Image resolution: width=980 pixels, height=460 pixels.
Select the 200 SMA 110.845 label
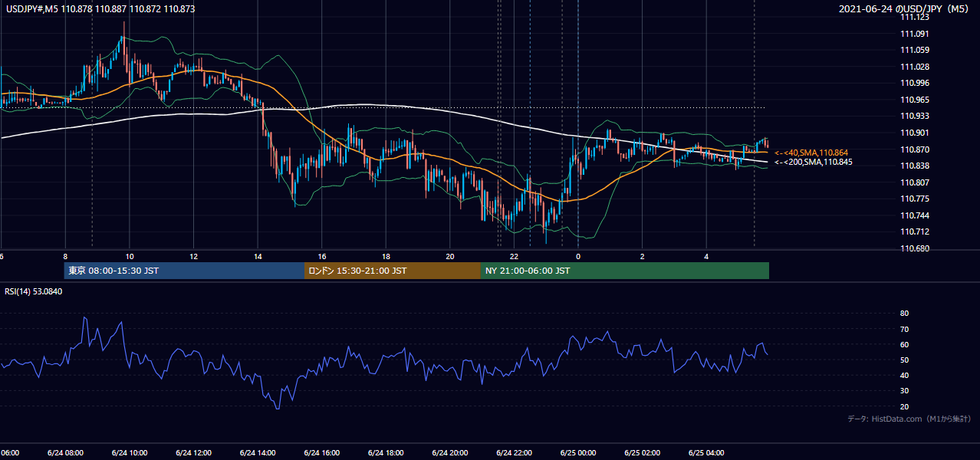pyautogui.click(x=813, y=162)
